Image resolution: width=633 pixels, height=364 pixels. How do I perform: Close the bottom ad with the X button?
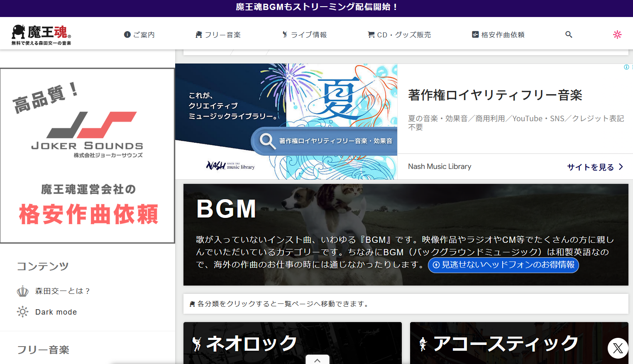pos(618,348)
